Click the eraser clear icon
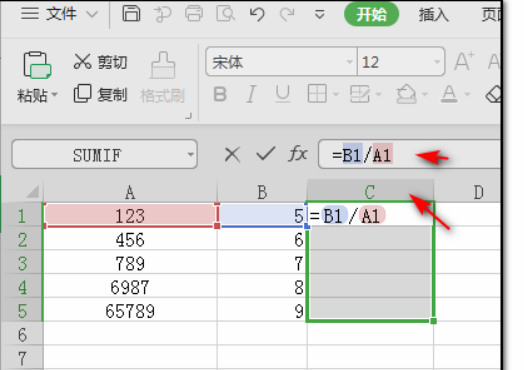The image size is (524, 370). (x=493, y=94)
